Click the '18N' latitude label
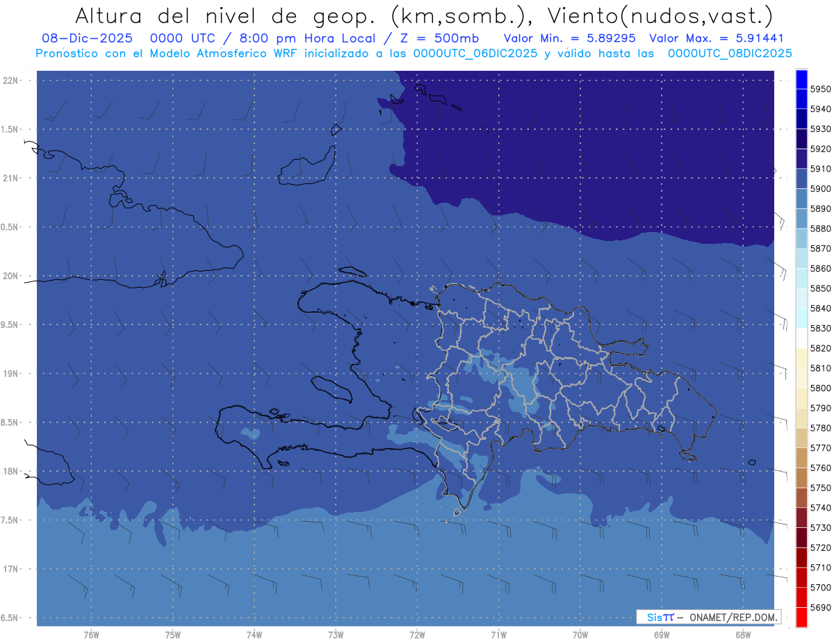834x644 pixels. [10, 471]
